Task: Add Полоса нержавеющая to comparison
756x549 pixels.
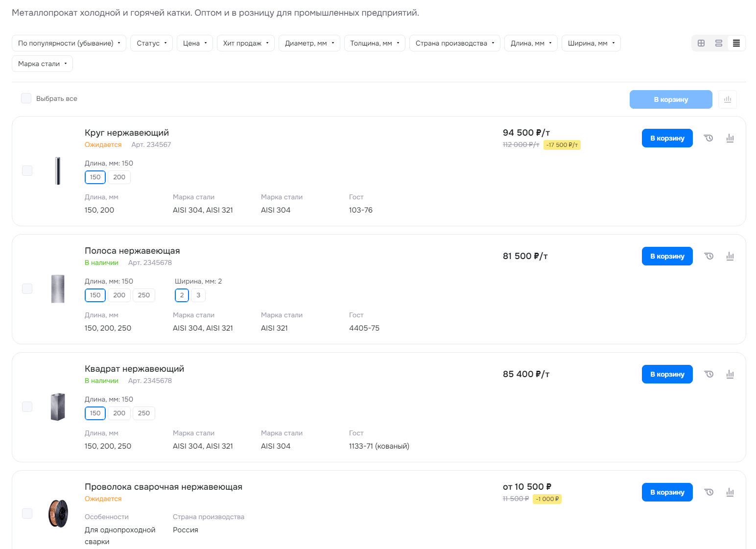Action: click(x=730, y=256)
